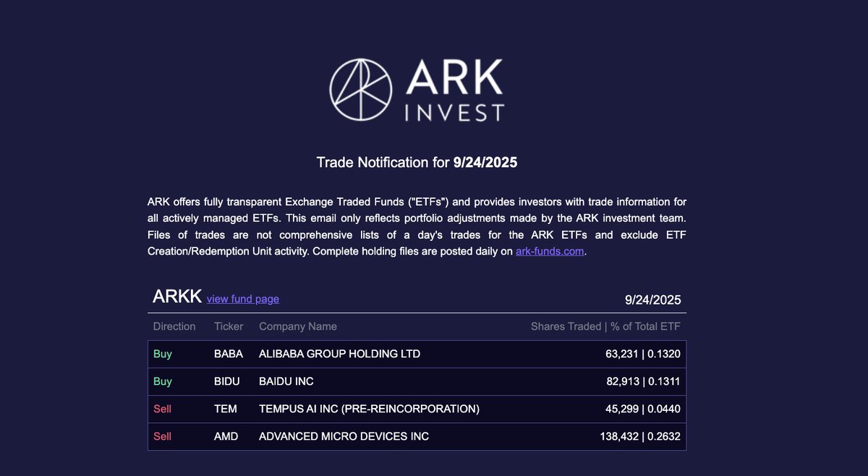
Task: Select the TEMPUS AI INC company name
Action: [x=369, y=409]
